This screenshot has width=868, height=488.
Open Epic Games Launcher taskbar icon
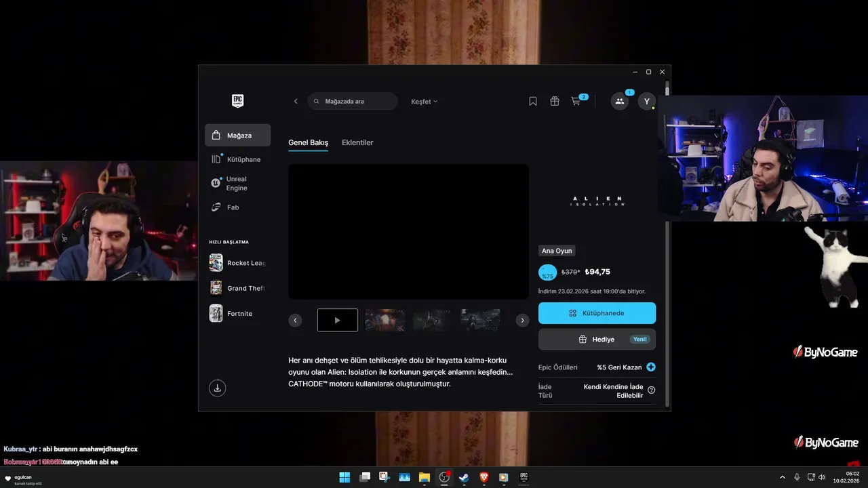(x=524, y=477)
